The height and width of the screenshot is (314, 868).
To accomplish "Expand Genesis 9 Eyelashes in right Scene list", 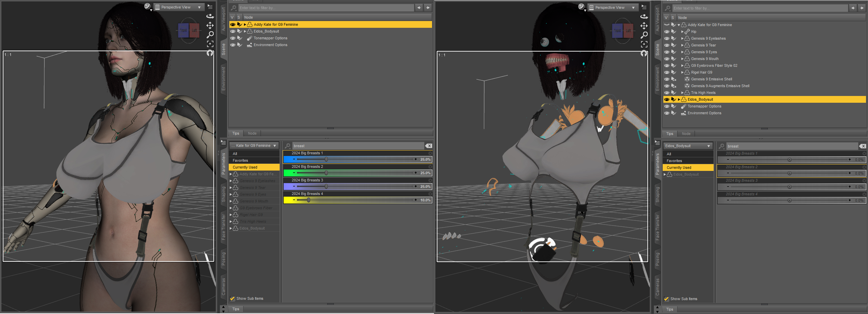I will coord(682,38).
